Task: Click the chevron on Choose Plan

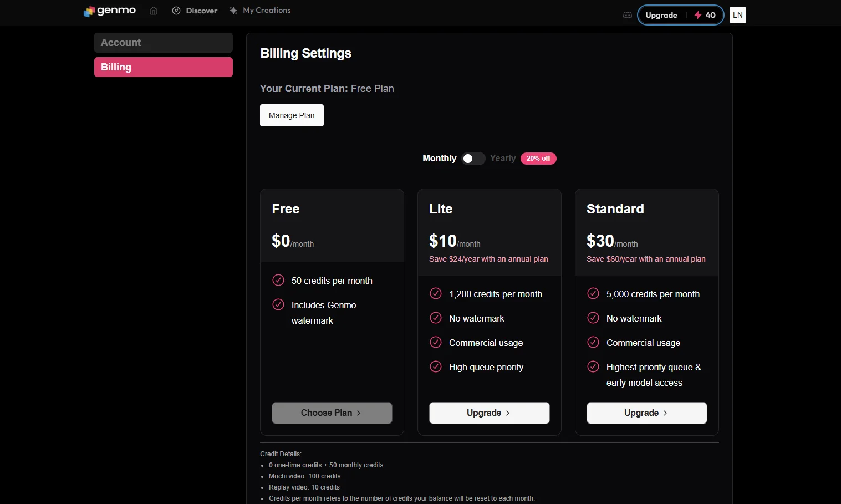Action: click(x=359, y=413)
